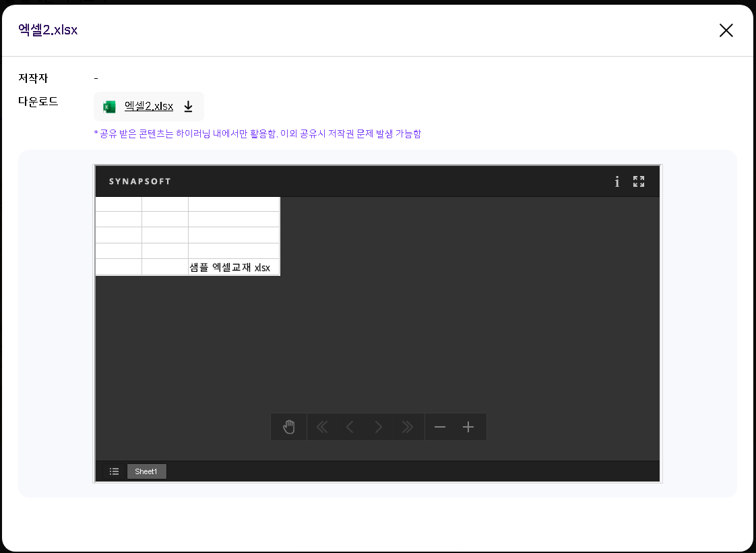Click the purple copyright notice text
This screenshot has width=756, height=553.
pos(257,134)
